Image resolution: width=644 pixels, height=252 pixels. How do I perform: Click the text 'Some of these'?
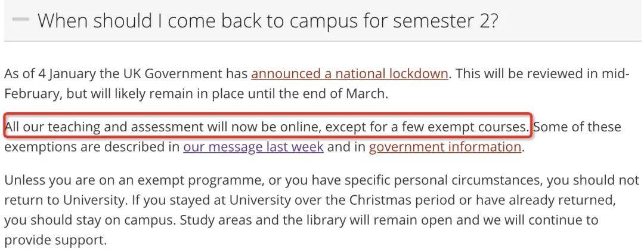pyautogui.click(x=577, y=127)
